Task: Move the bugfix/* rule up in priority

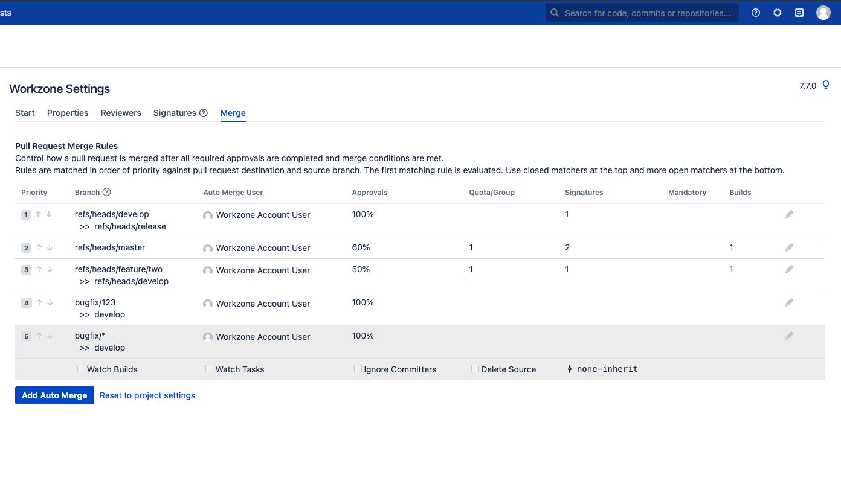Action: tap(39, 336)
